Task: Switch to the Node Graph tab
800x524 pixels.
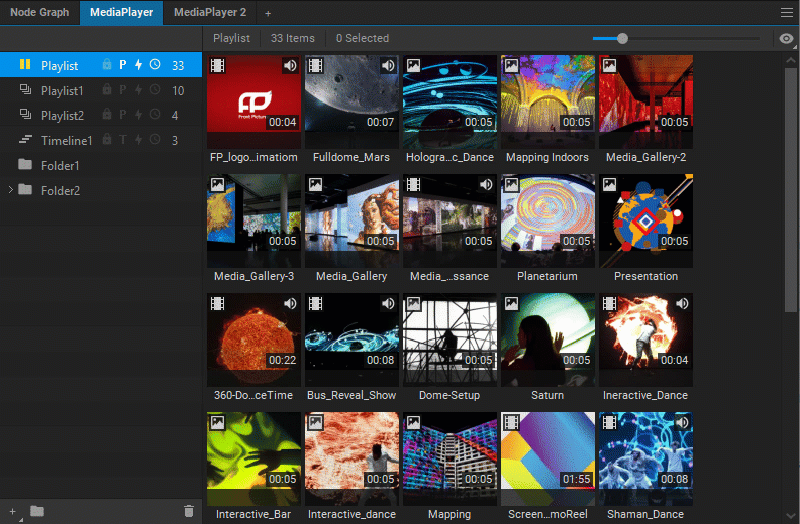Action: 39,12
